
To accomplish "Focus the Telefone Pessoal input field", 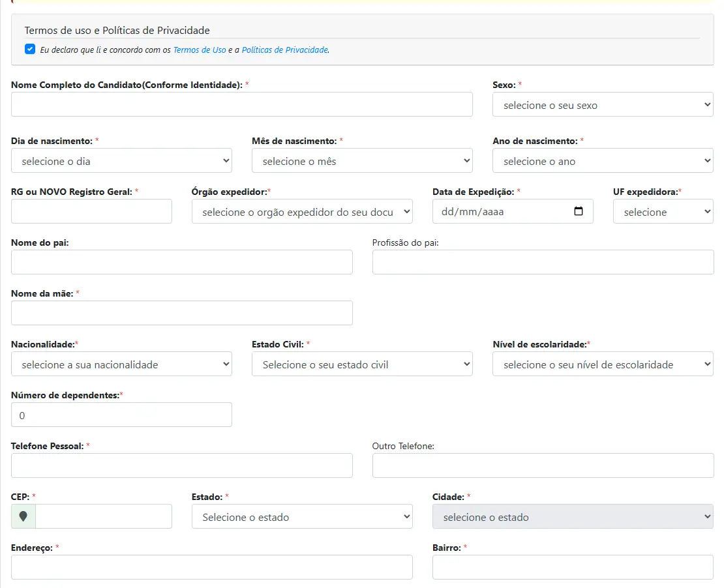I will coord(181,465).
